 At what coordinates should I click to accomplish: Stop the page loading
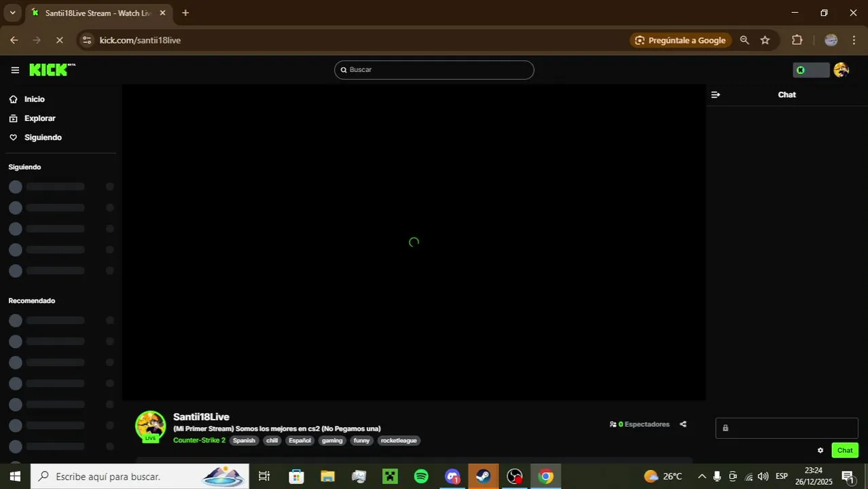(x=59, y=40)
